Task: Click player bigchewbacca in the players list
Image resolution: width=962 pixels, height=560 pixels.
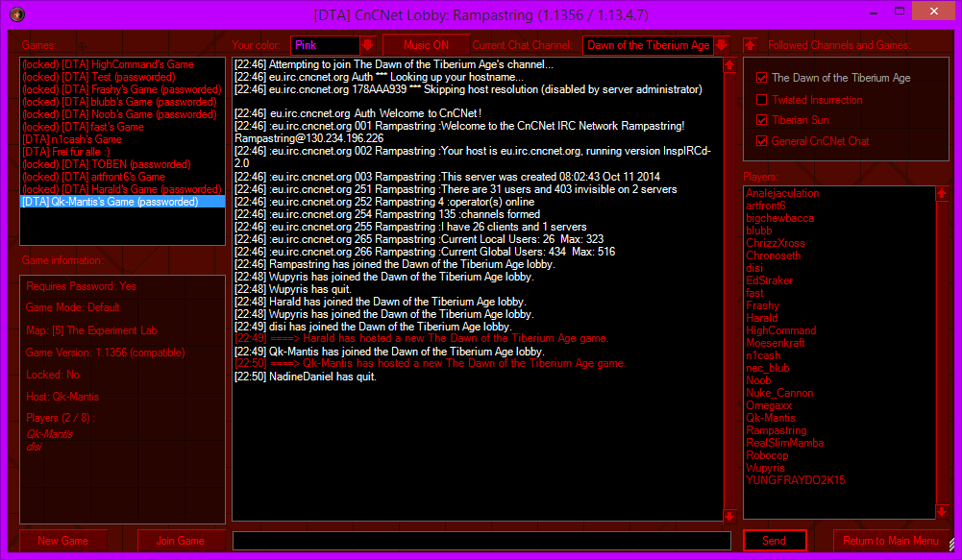Action: pos(779,218)
